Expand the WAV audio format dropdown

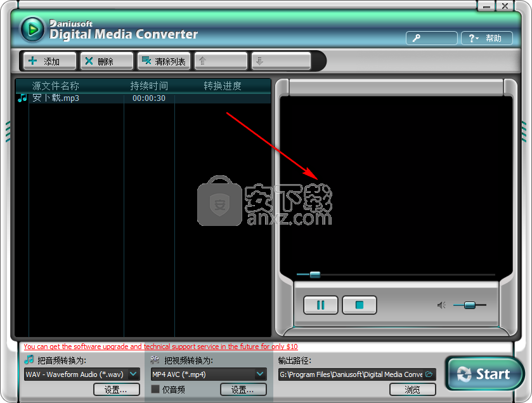133,374
